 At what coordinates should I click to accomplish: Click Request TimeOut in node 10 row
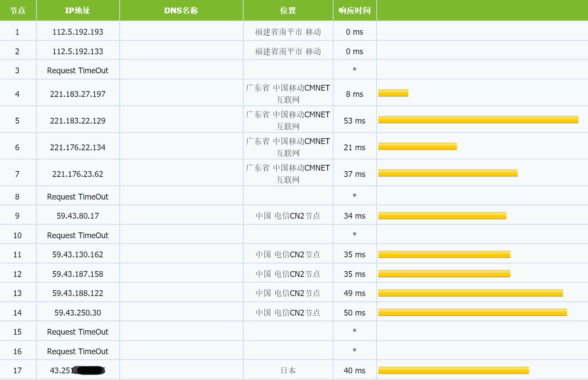(x=78, y=236)
